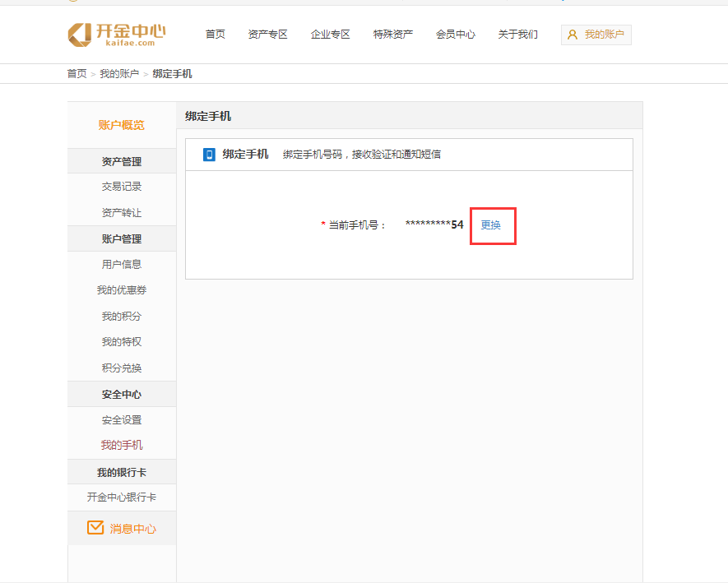Image resolution: width=728 pixels, height=583 pixels.
Task: Click the 账户管理 section header
Action: click(122, 239)
